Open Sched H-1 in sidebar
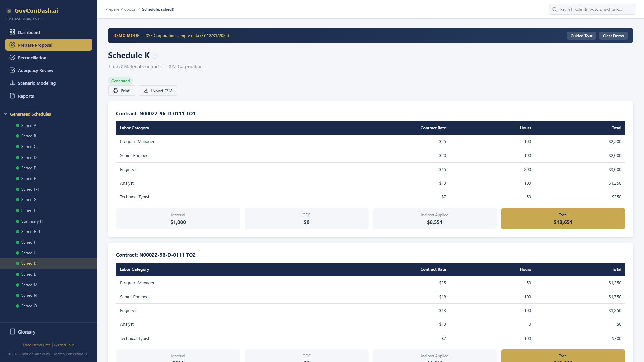 (x=31, y=232)
